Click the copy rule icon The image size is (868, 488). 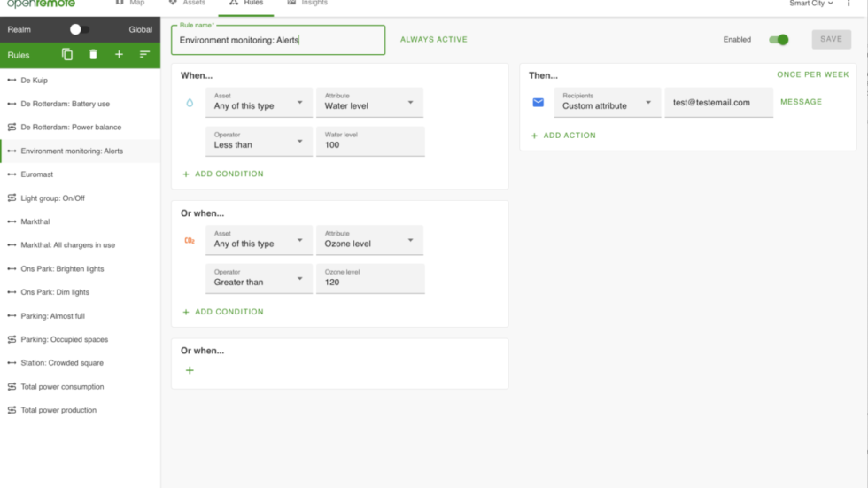click(67, 55)
